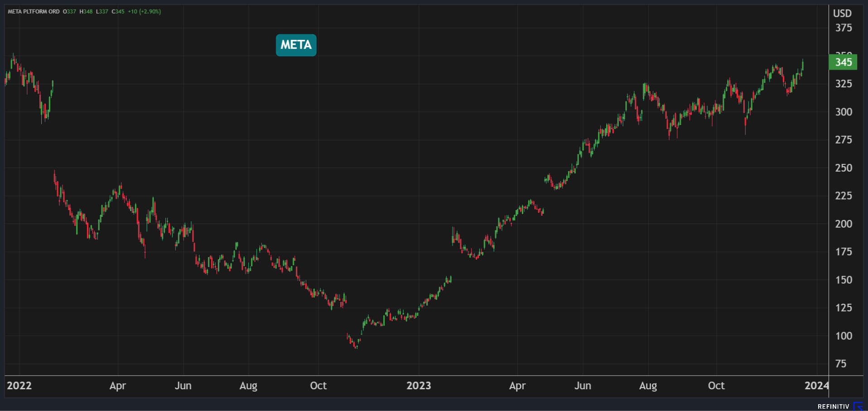Click the 2024 year label on time axis
The width and height of the screenshot is (868, 411).
click(816, 386)
